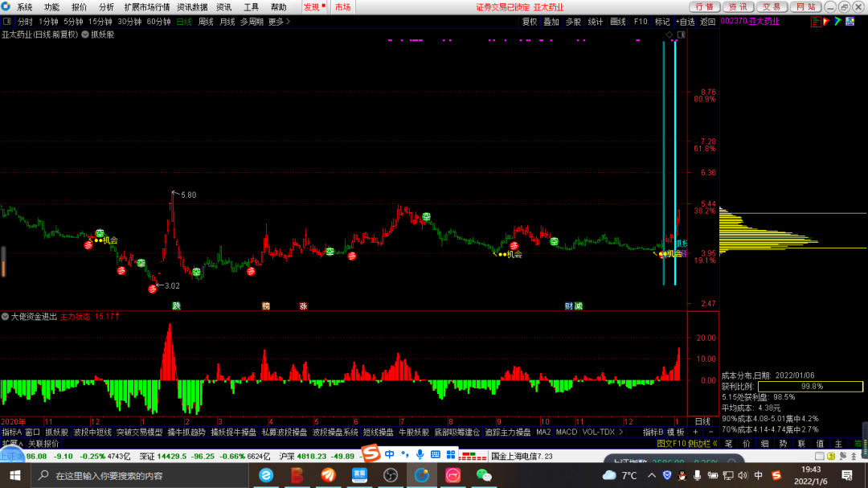Open OBS Studio from taskbar

pyautogui.click(x=391, y=475)
